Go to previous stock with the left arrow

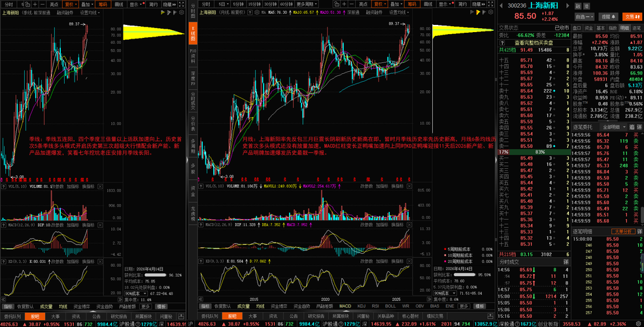(x=501, y=6)
